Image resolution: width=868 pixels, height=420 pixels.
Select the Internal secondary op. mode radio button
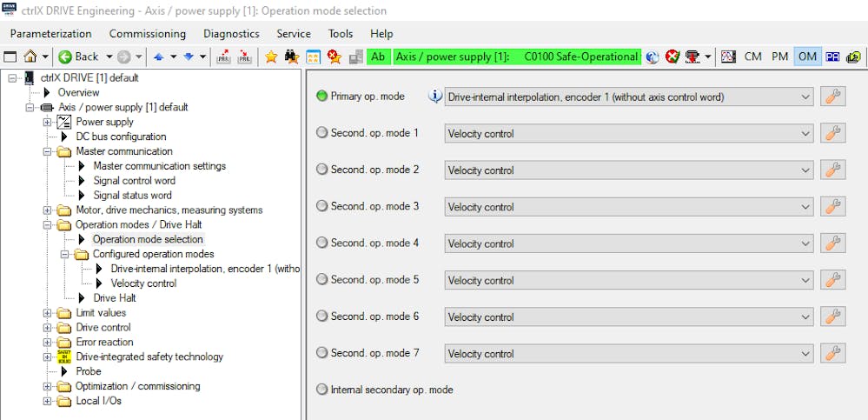pos(322,390)
